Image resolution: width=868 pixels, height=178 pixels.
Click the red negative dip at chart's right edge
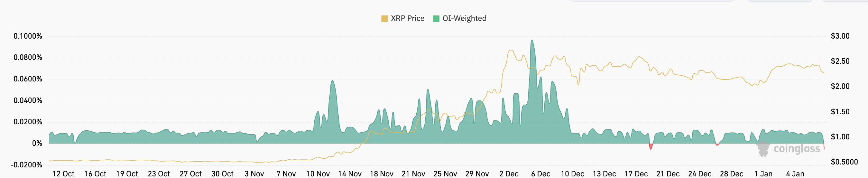tap(824, 147)
